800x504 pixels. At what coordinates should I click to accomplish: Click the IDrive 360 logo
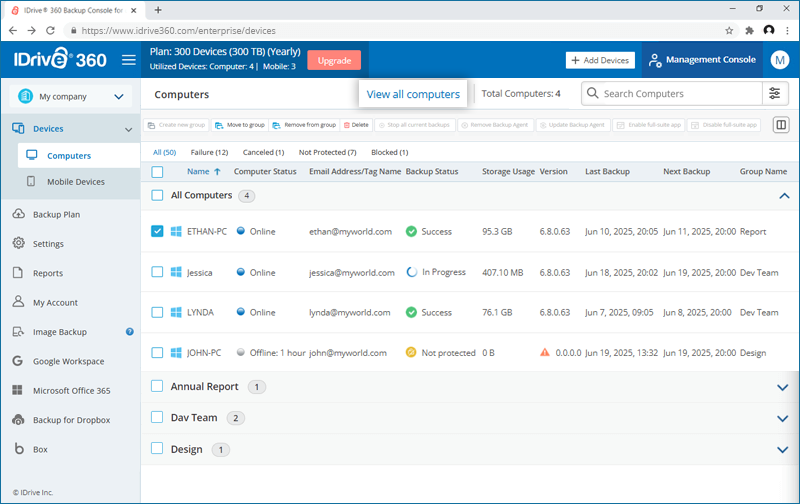coord(60,59)
